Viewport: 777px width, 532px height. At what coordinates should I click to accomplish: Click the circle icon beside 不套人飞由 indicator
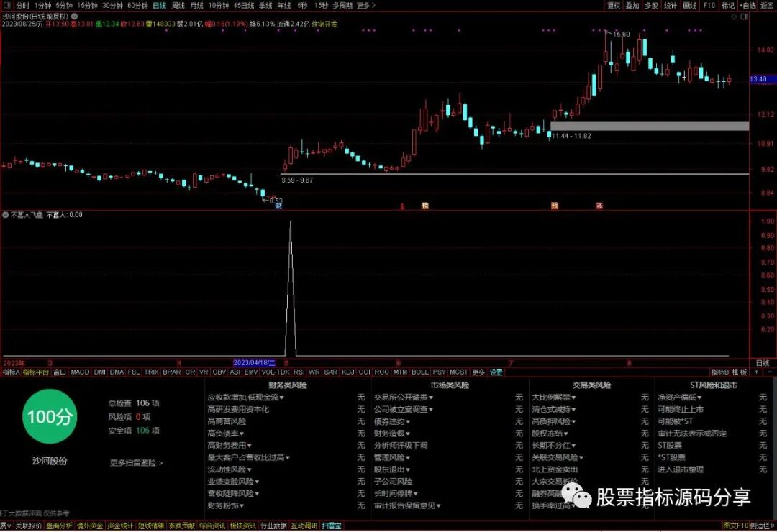[6, 215]
